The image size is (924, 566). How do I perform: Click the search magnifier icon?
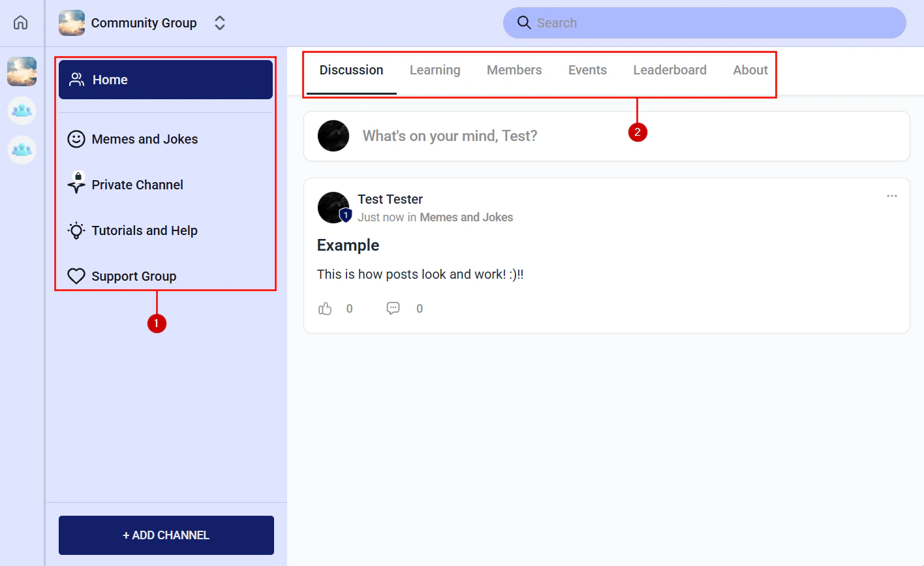click(524, 22)
